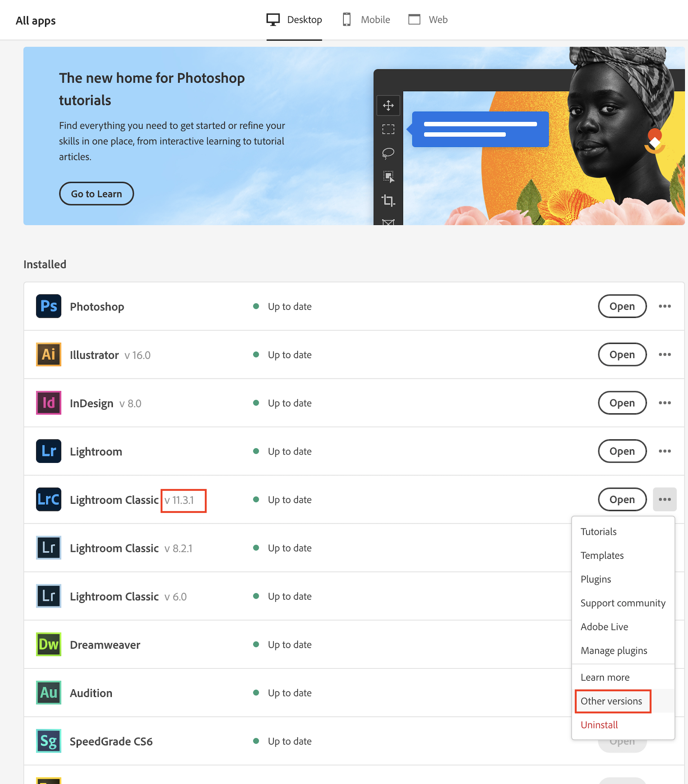Select Templates from the context menu
The width and height of the screenshot is (688, 784).
(x=623, y=555)
